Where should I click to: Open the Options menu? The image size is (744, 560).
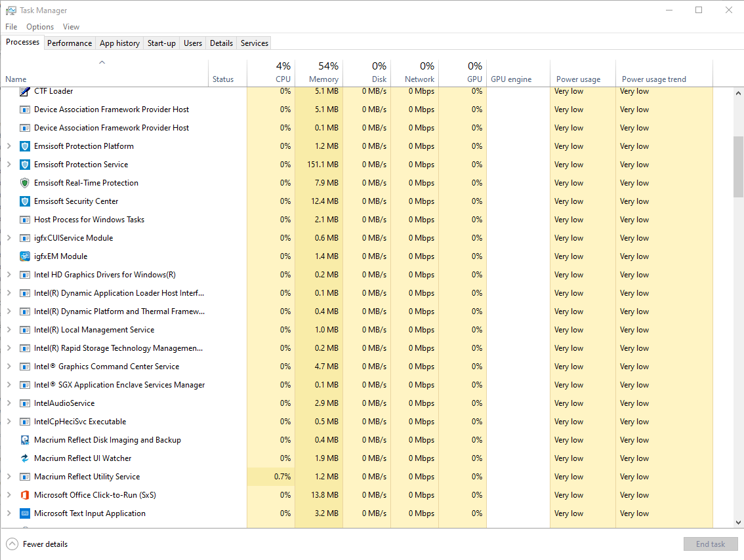click(x=40, y=27)
